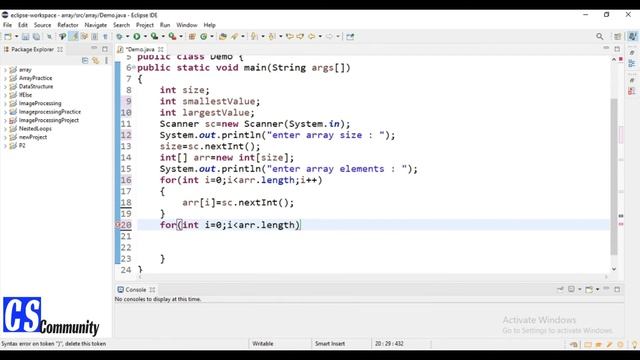Click the Save icon in the toolbar
640x360 pixels.
tap(25, 37)
